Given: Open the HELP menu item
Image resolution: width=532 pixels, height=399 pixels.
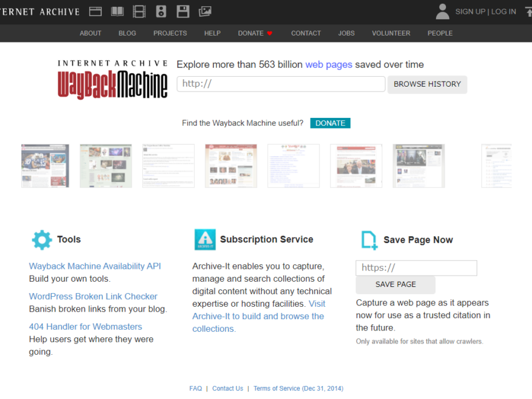Looking at the screenshot, I should (x=213, y=33).
